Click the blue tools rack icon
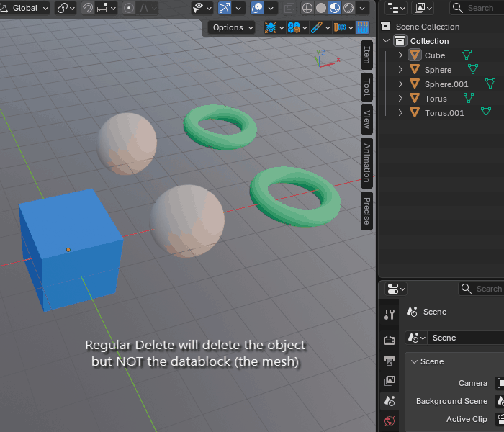 pos(362,27)
